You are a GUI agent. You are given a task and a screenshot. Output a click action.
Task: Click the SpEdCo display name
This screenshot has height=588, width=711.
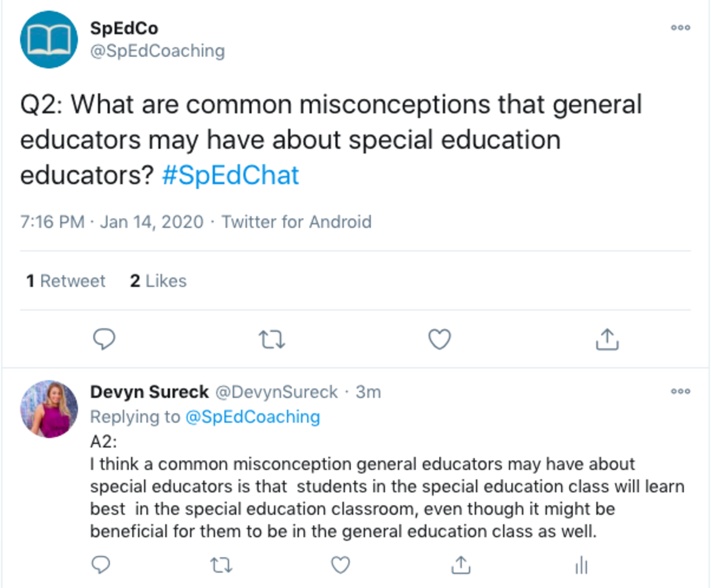(124, 28)
